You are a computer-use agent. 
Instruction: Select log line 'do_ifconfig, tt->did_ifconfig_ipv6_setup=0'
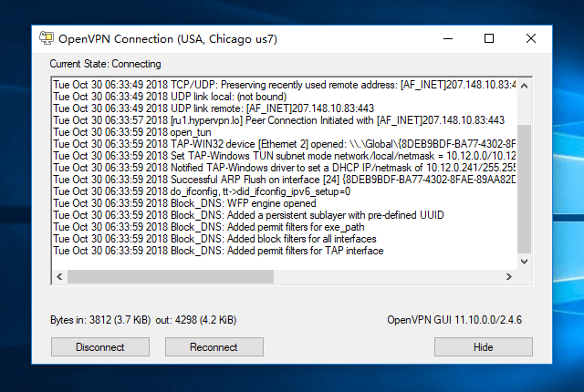tap(202, 192)
